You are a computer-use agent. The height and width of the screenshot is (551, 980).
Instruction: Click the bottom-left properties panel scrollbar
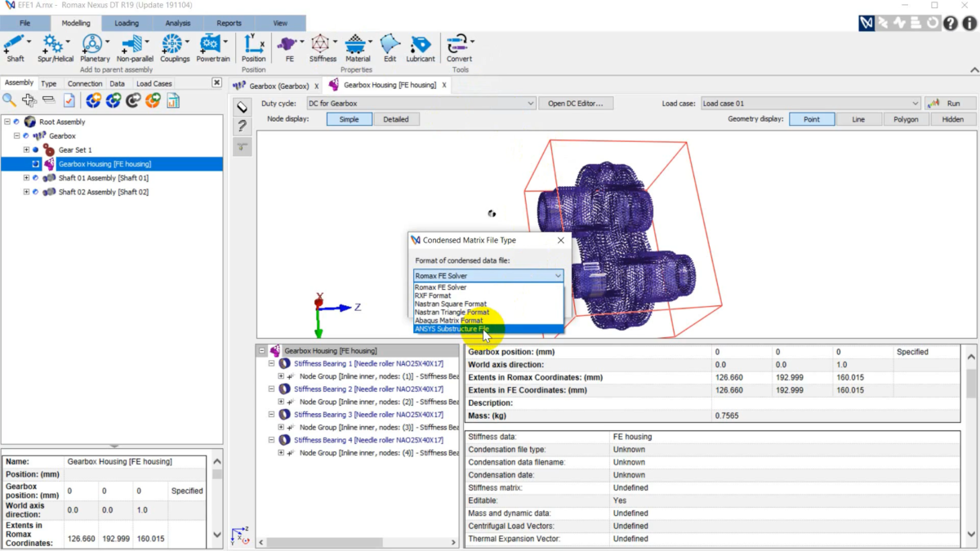pos(216,500)
